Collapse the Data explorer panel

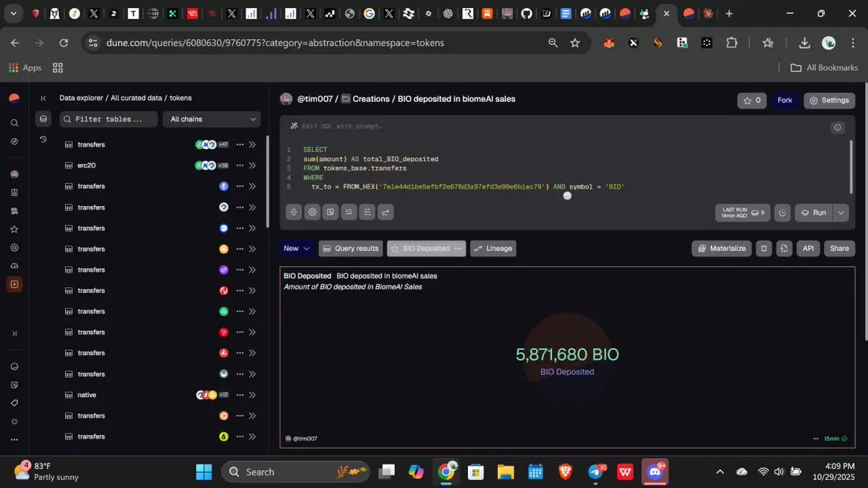pos(43,98)
